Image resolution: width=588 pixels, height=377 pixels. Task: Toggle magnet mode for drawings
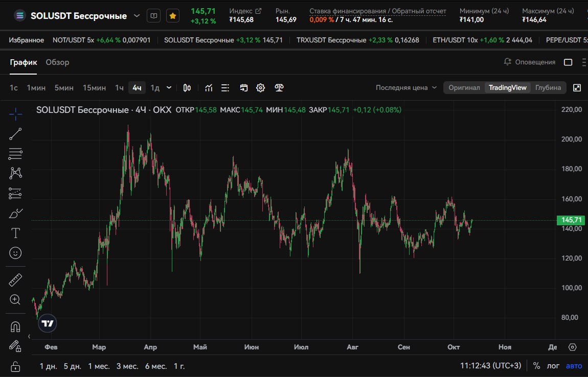tap(15, 327)
